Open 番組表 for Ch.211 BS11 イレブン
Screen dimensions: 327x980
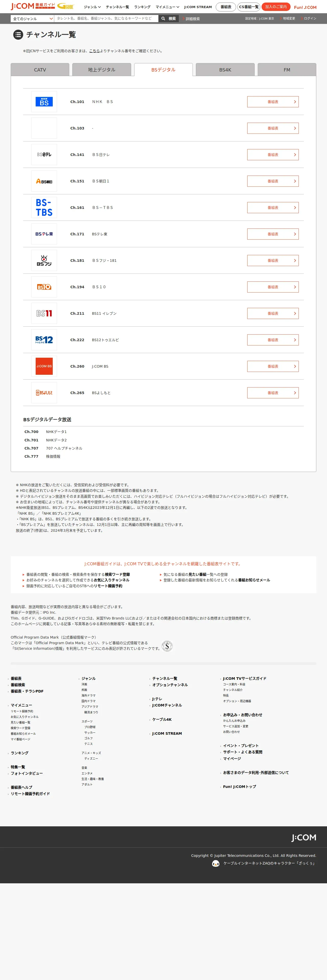(x=273, y=313)
